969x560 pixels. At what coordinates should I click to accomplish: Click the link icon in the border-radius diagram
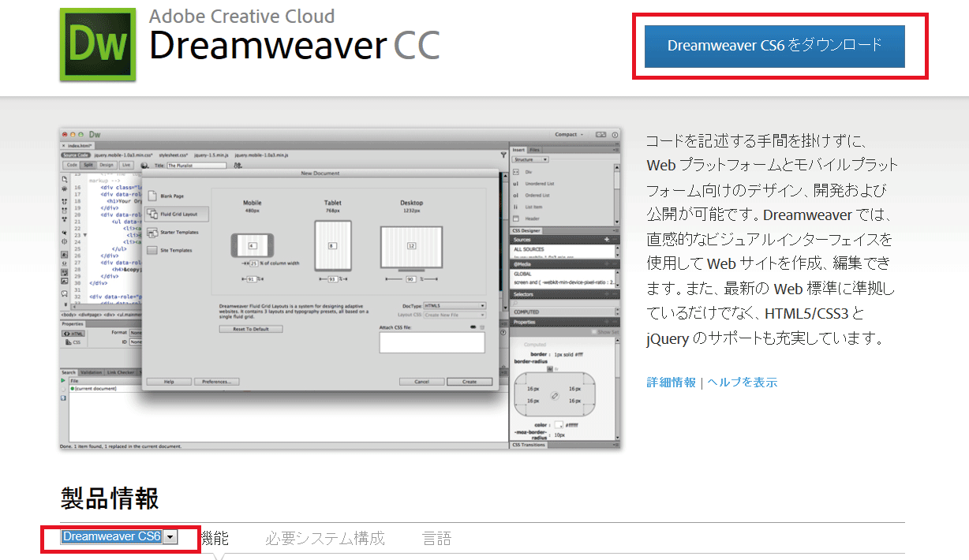(x=555, y=394)
